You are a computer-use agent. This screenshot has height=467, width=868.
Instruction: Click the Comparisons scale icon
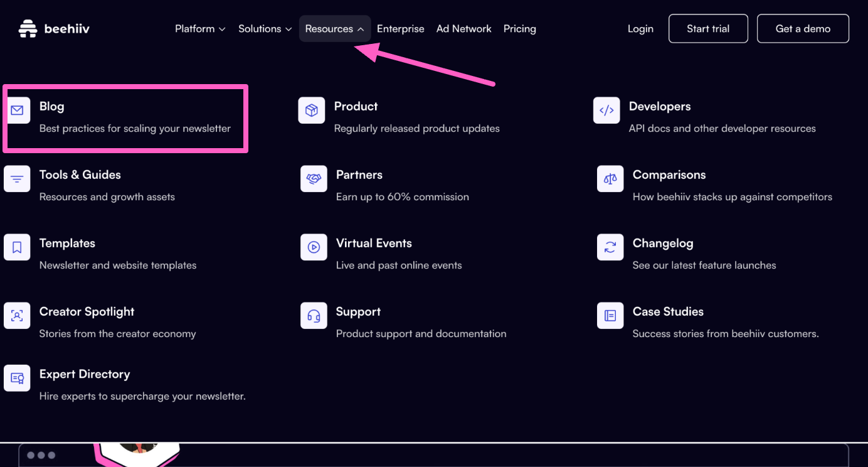[x=610, y=179]
